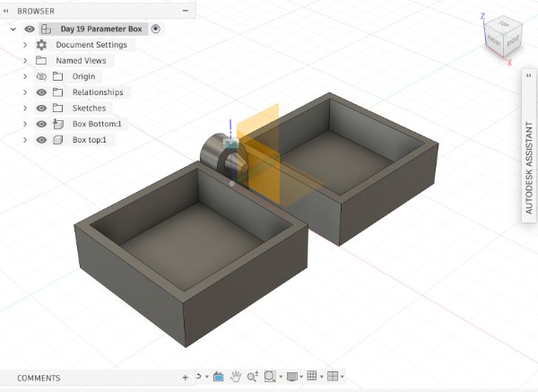
Task: Select the Zoom magnifier tool
Action: tap(253, 377)
